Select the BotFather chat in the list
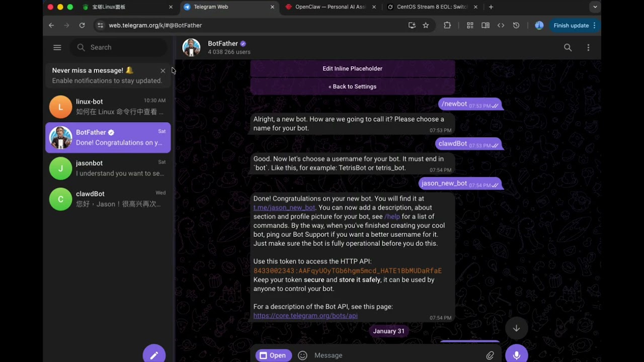This screenshot has width=644, height=362. [108, 138]
